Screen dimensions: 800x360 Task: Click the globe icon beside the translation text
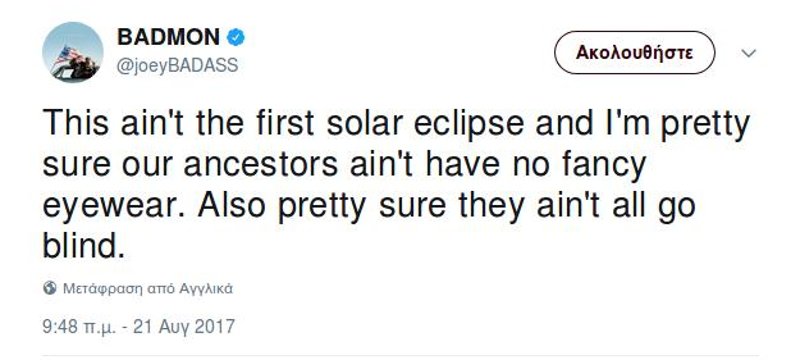[49, 288]
